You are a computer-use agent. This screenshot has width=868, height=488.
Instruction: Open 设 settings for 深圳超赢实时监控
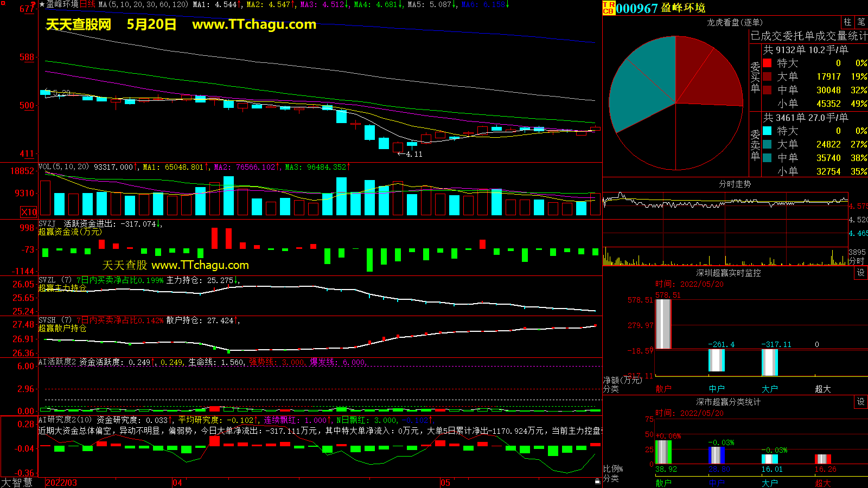(860, 273)
